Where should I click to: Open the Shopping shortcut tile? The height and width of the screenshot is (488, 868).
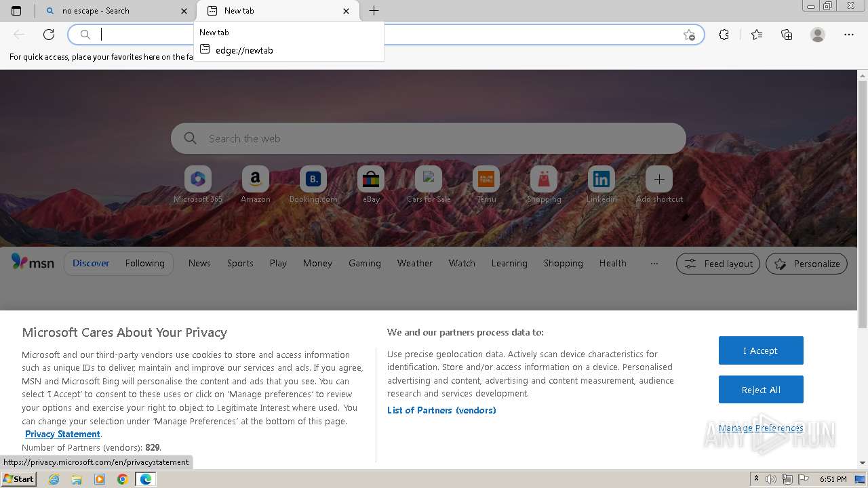544,184
